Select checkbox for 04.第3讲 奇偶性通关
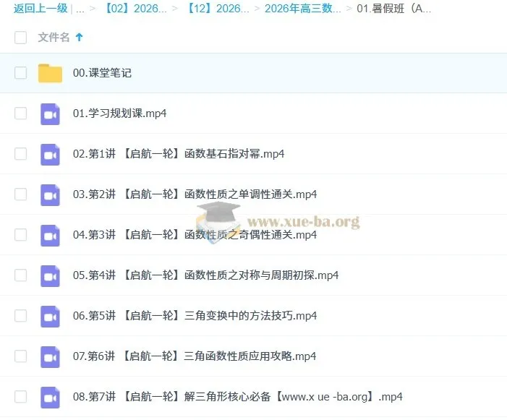507x420 pixels. pos(21,235)
